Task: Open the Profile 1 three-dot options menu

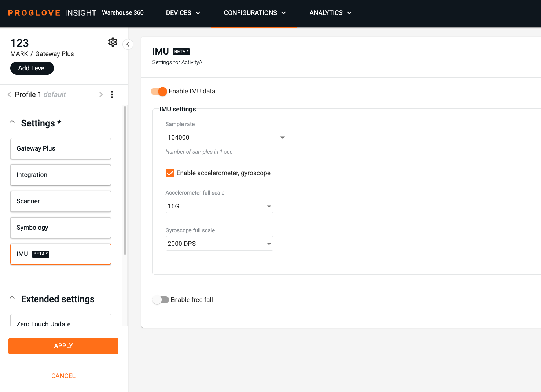Action: (x=112, y=95)
